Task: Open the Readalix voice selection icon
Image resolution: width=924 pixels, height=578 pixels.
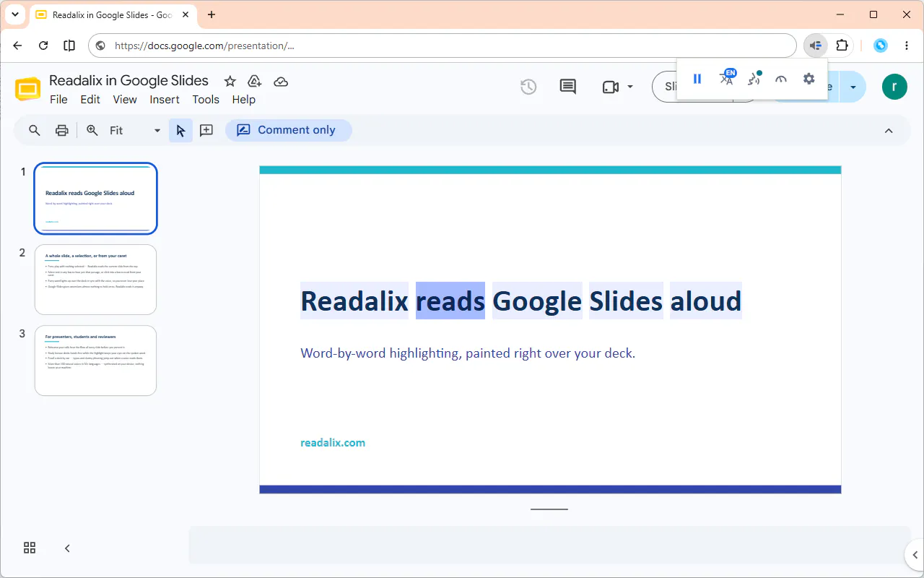Action: [754, 78]
